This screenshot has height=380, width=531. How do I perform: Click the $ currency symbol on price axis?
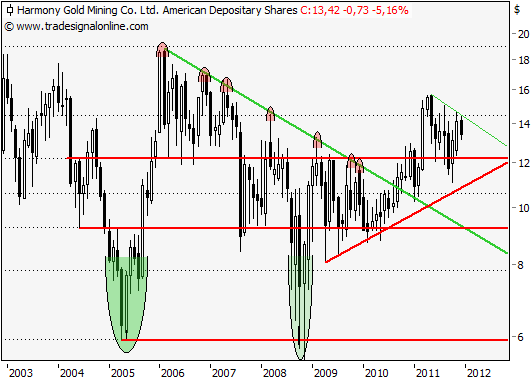click(x=517, y=9)
